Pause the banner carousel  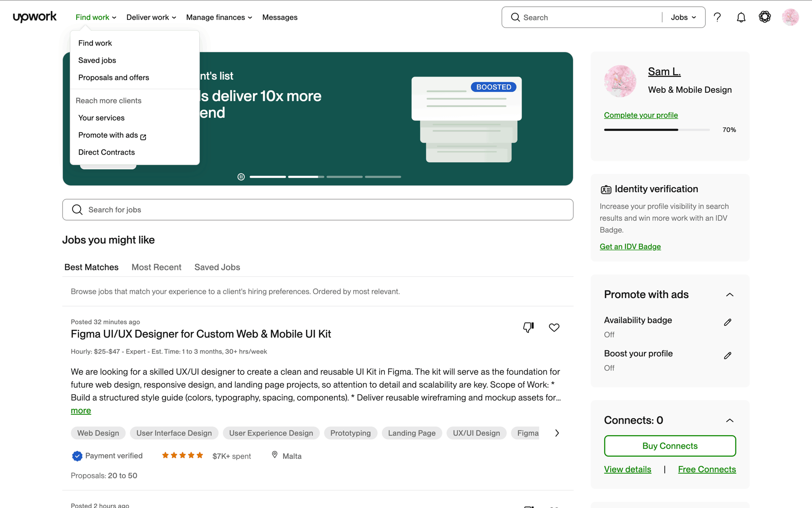pos(241,177)
